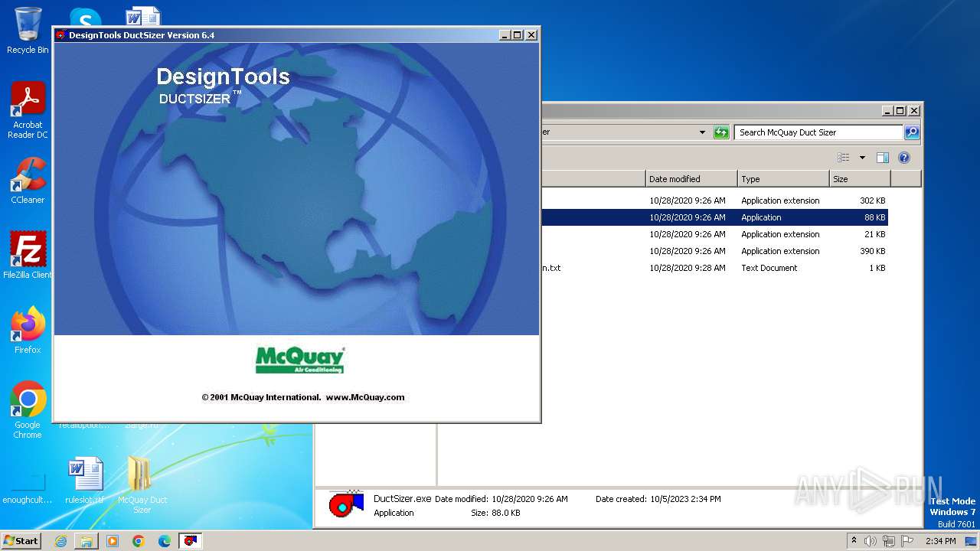Launch Acrobat Reader DC shortcut
The width and height of the screenshot is (980, 551).
coord(28,110)
